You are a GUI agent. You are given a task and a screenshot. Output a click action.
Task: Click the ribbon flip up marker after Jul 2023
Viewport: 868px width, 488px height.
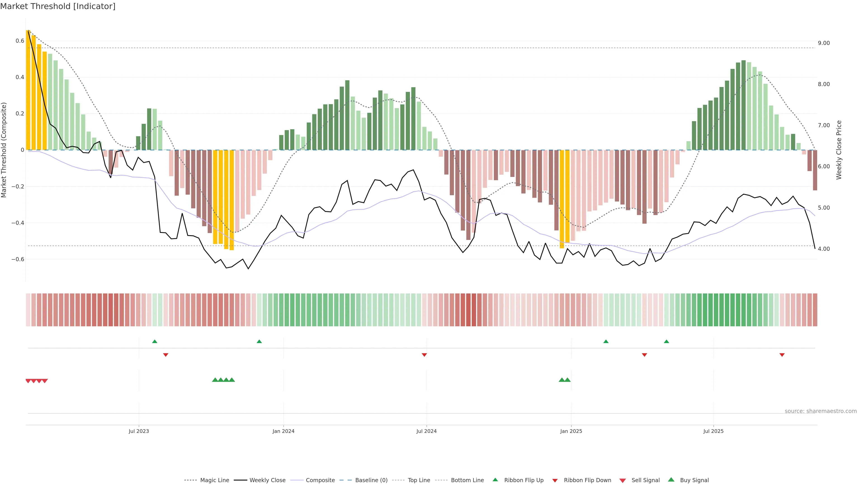tap(155, 342)
